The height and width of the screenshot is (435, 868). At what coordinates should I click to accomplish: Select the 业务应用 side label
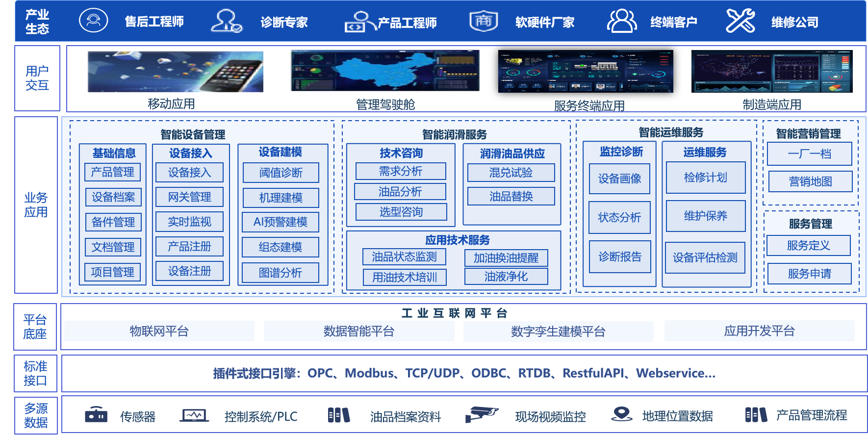click(x=36, y=205)
